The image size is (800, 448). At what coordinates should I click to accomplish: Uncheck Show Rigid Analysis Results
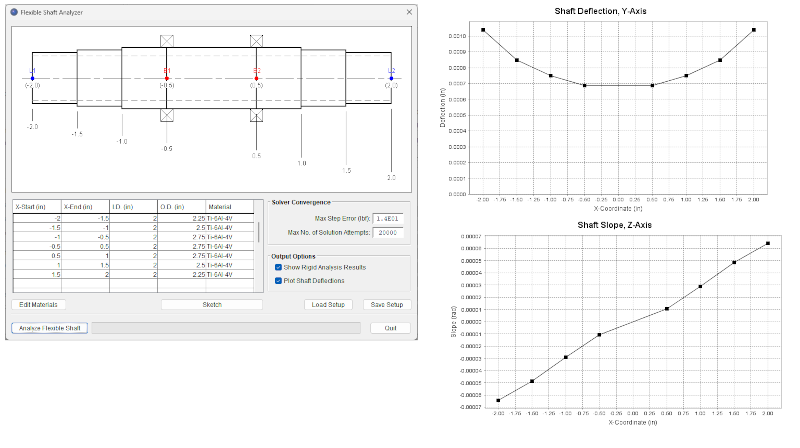coord(278,267)
